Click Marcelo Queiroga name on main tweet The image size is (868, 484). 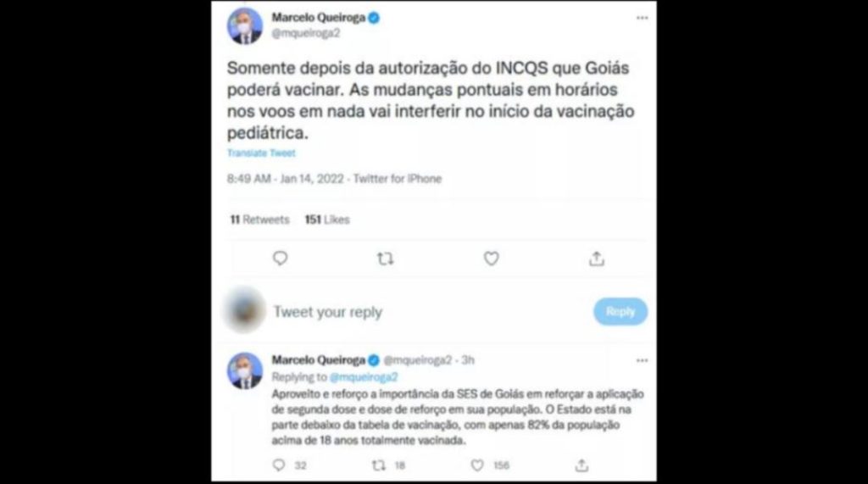[319, 18]
